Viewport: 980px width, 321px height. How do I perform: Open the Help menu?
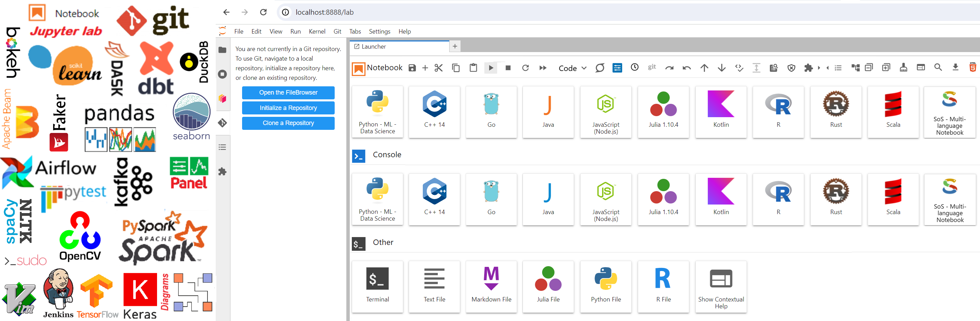point(404,32)
